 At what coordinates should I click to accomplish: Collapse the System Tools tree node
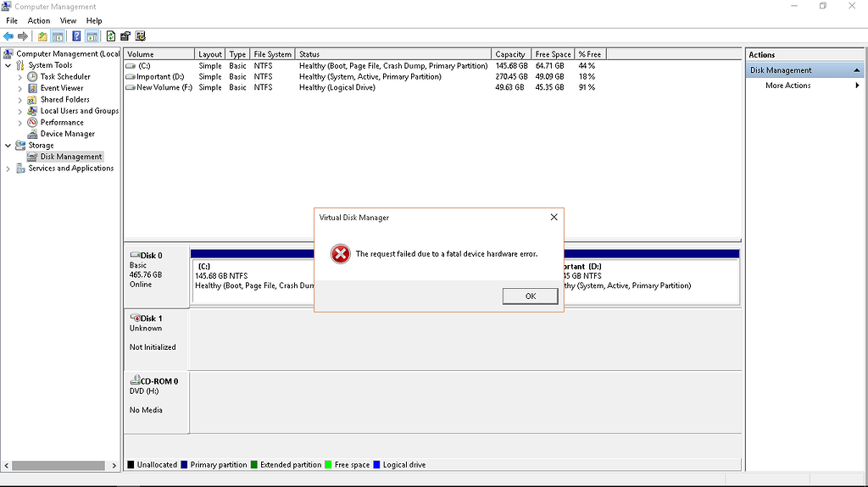tap(8, 65)
